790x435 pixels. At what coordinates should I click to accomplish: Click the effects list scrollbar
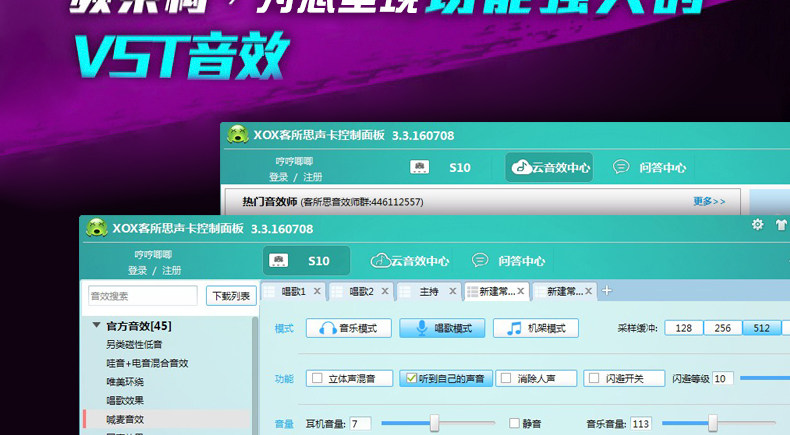coord(255,376)
